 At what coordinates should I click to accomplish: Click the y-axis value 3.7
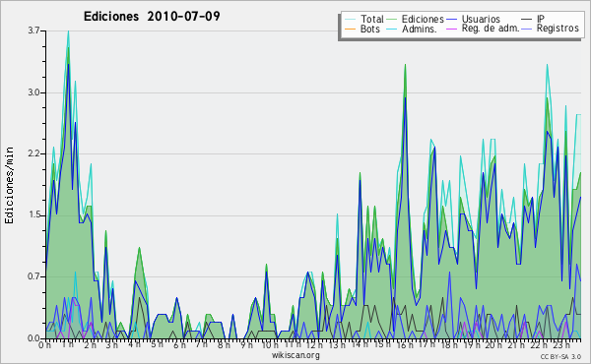coord(33,30)
